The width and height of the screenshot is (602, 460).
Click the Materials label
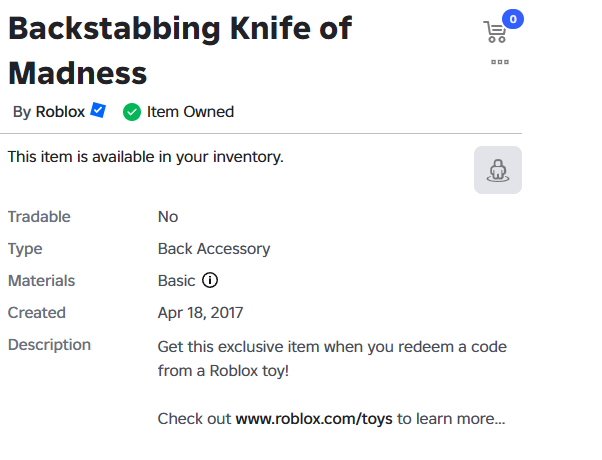(x=41, y=281)
